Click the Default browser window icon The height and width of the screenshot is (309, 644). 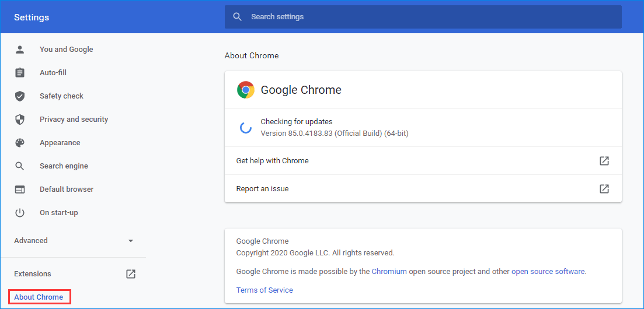[x=20, y=189]
